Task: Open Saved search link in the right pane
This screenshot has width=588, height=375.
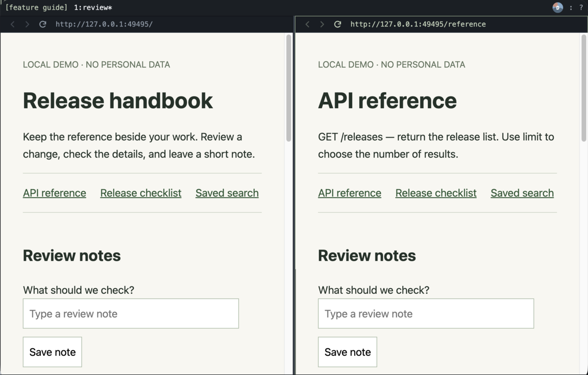Action: [522, 193]
